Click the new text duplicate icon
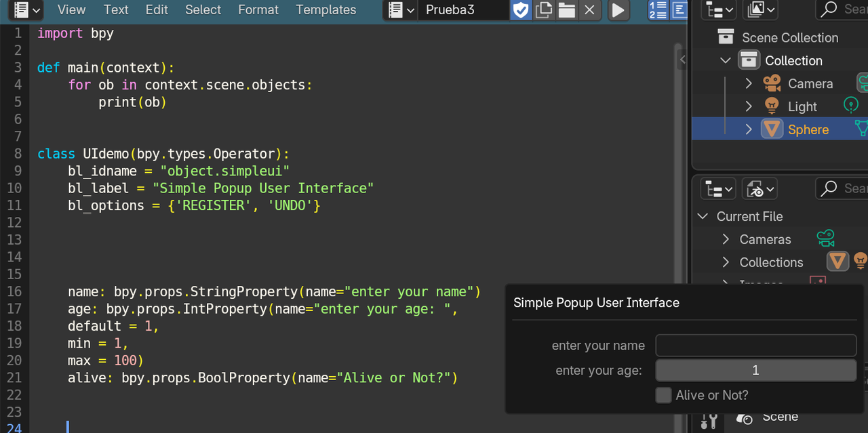The height and width of the screenshot is (433, 868). [543, 9]
